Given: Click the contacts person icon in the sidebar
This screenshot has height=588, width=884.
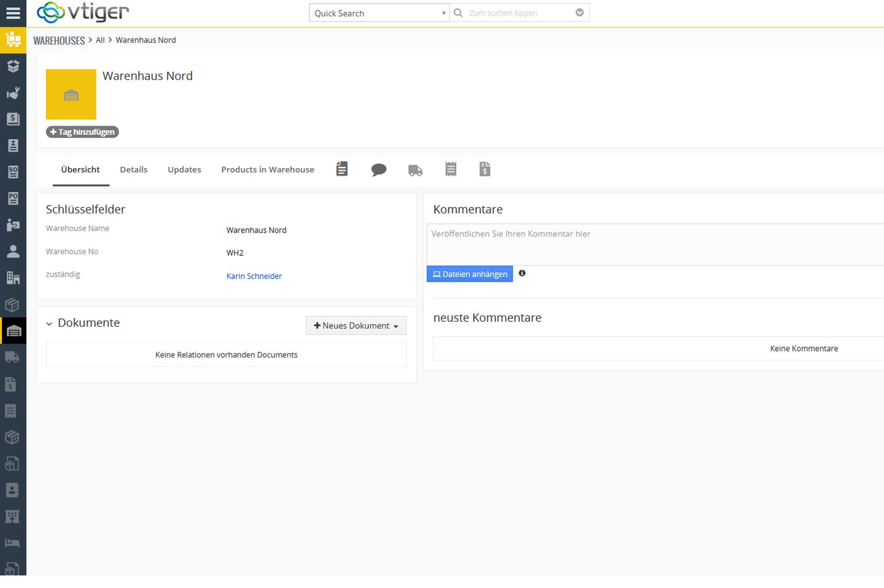Looking at the screenshot, I should point(13,251).
